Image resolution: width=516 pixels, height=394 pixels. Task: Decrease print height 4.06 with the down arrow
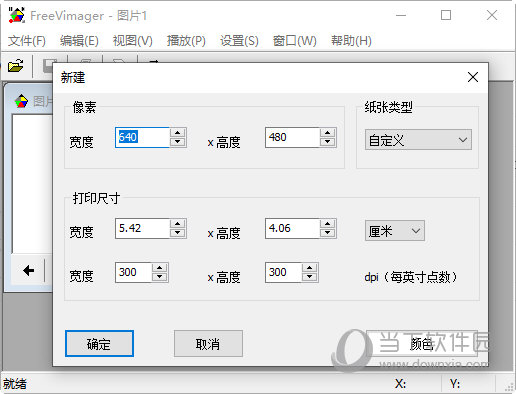pyautogui.click(x=328, y=233)
